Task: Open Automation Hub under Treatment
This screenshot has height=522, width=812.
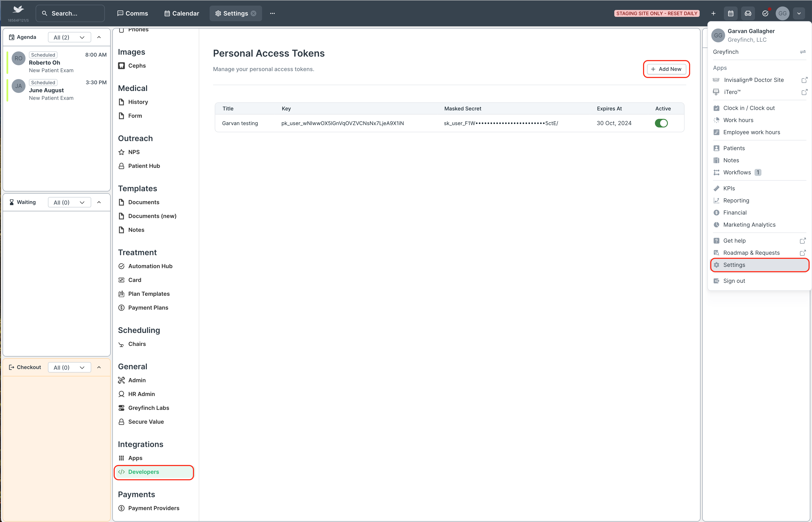Action: [150, 266]
